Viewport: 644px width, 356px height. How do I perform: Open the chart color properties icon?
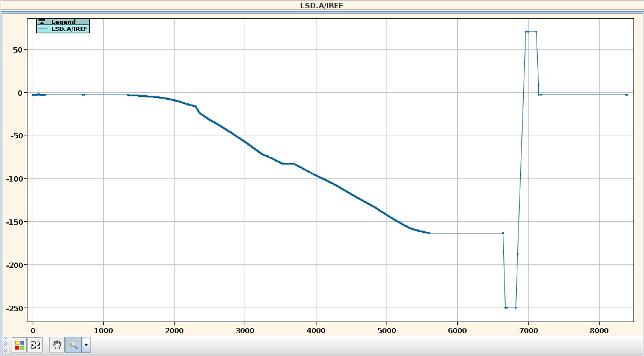pyautogui.click(x=19, y=345)
